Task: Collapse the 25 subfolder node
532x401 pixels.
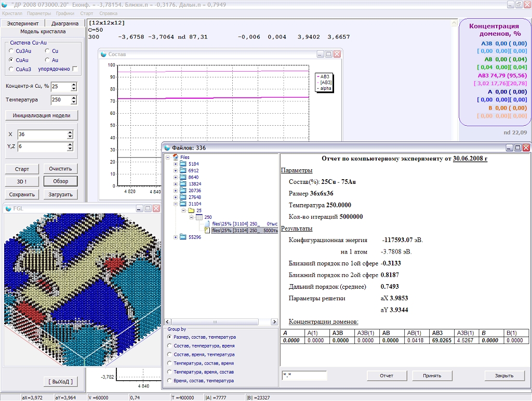Action: coord(183,211)
